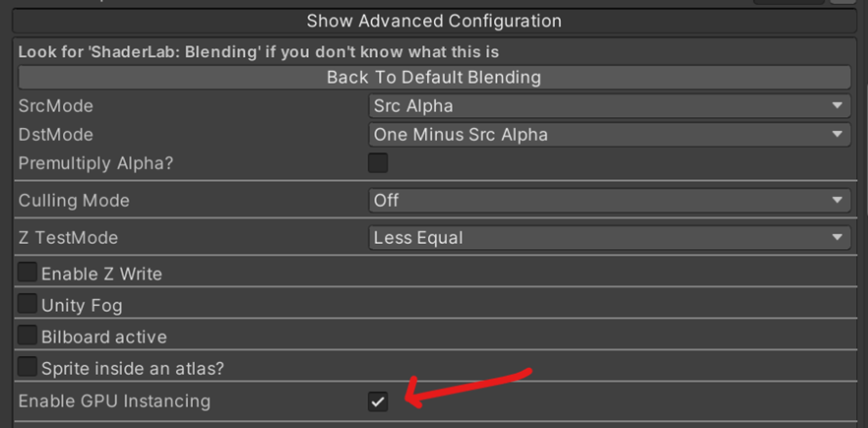Click the ShaderLab: Blending hint text
868x428 pixels.
coord(259,52)
